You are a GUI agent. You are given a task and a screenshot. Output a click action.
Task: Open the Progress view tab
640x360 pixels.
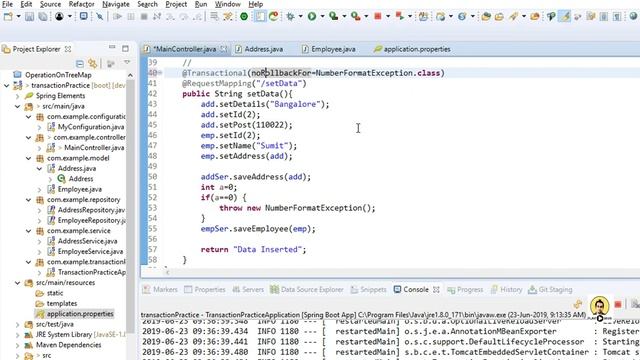pyautogui.click(x=465, y=289)
